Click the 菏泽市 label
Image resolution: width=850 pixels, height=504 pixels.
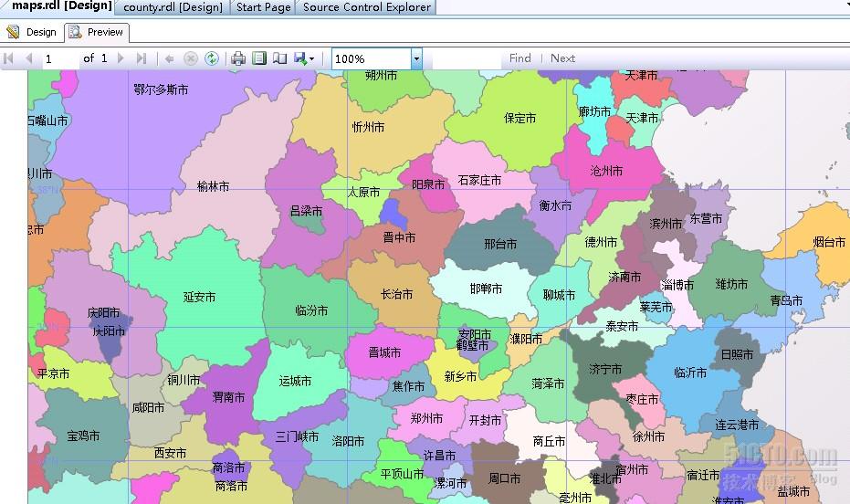coord(548,383)
